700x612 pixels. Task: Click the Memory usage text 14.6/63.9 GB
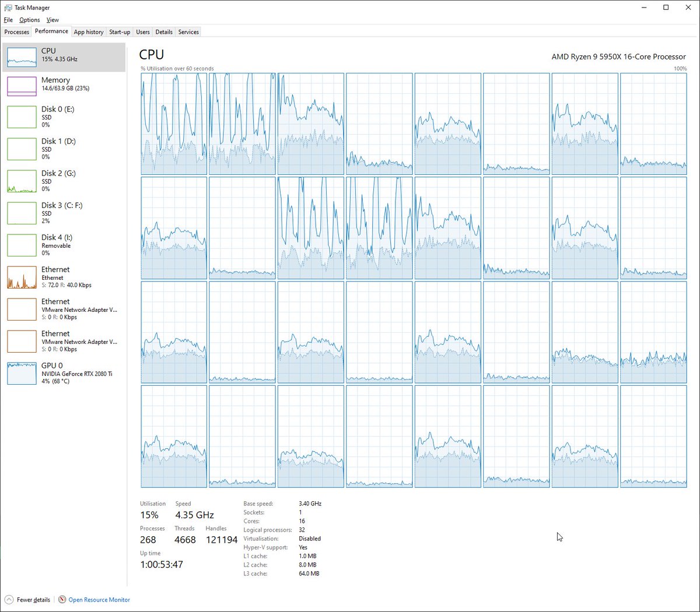[65, 89]
